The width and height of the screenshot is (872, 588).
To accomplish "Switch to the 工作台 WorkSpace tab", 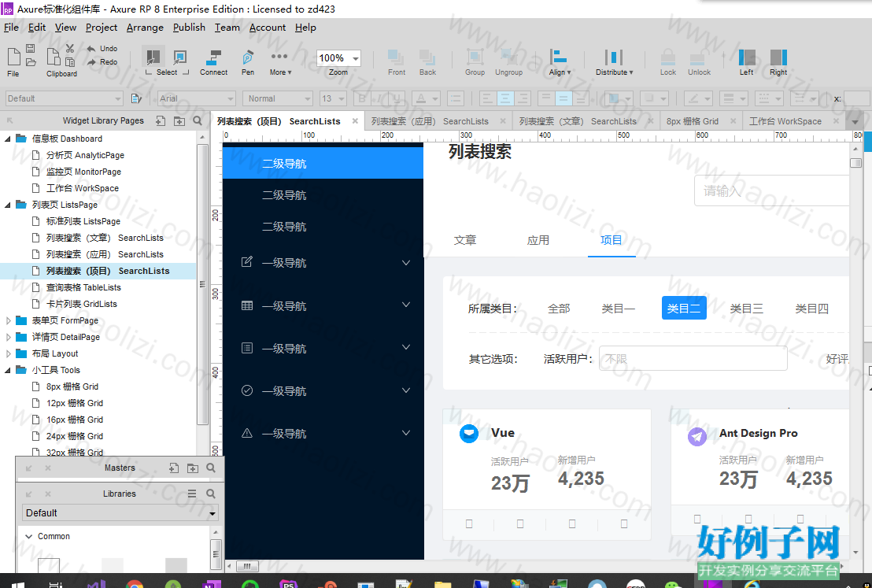I will click(785, 121).
